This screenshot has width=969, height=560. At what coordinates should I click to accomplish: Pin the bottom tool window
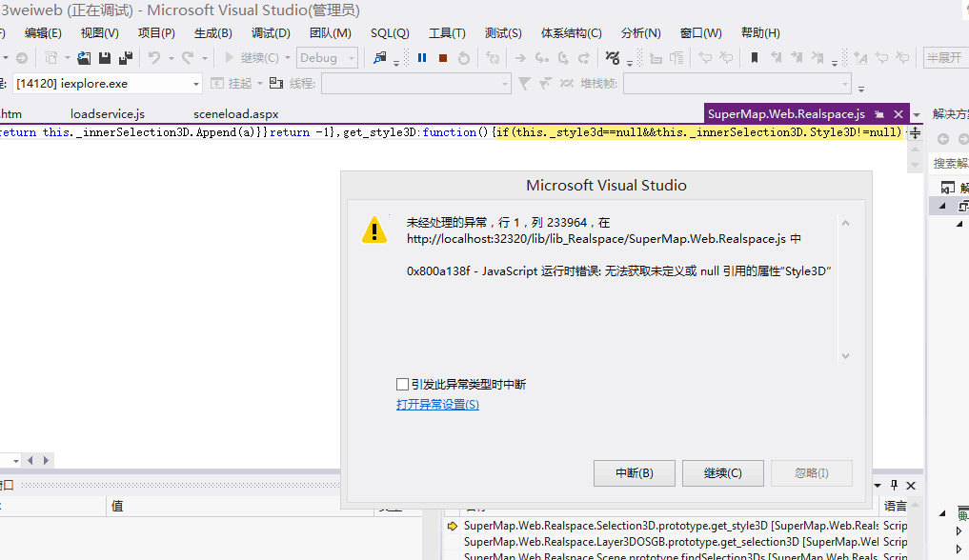[x=894, y=486]
